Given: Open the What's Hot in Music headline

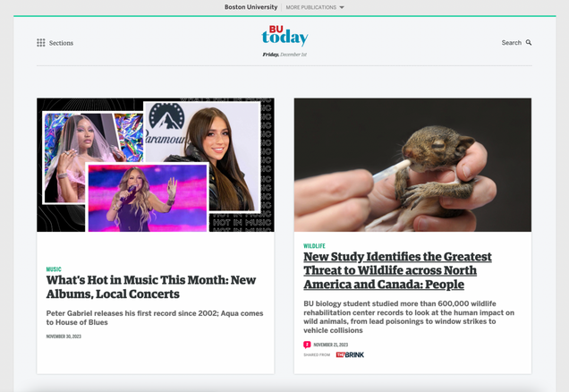Looking at the screenshot, I should click(x=151, y=286).
